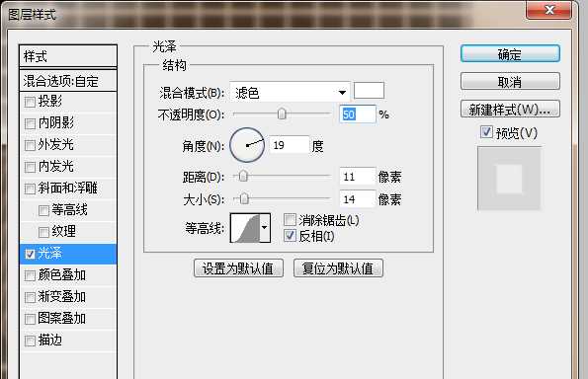Cancel with the 取消 button

pos(510,81)
